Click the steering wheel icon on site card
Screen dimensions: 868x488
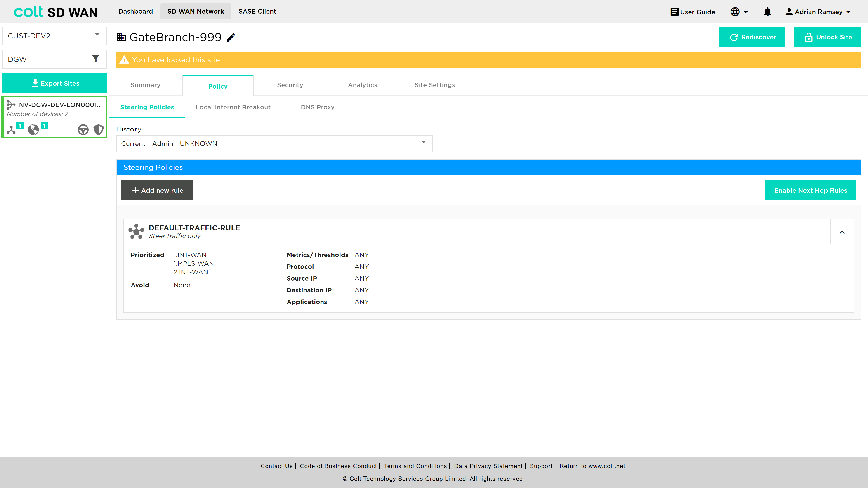click(83, 130)
